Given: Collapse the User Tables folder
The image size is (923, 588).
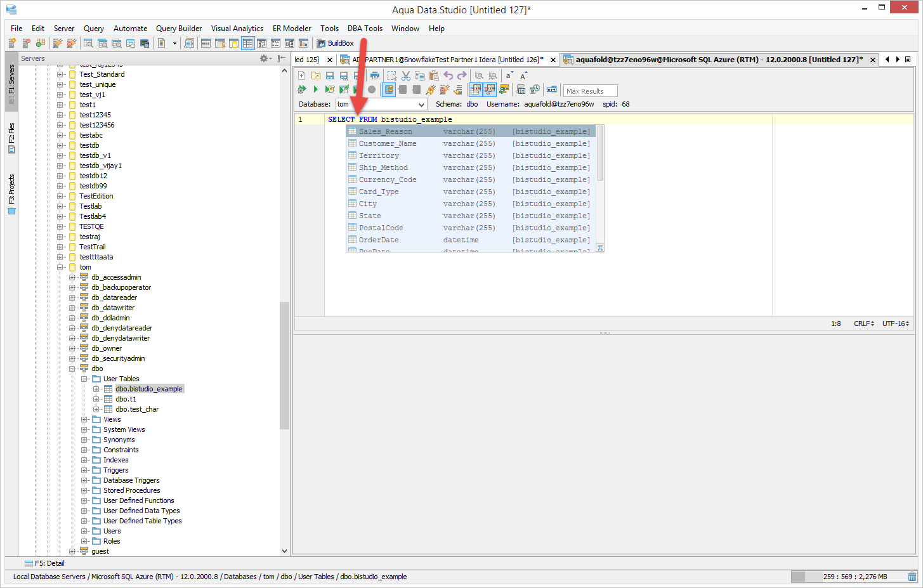Looking at the screenshot, I should pos(84,379).
